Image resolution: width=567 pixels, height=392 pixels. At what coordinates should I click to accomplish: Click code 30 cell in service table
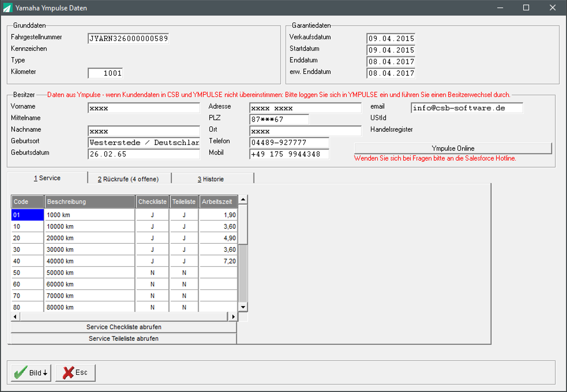coord(27,250)
